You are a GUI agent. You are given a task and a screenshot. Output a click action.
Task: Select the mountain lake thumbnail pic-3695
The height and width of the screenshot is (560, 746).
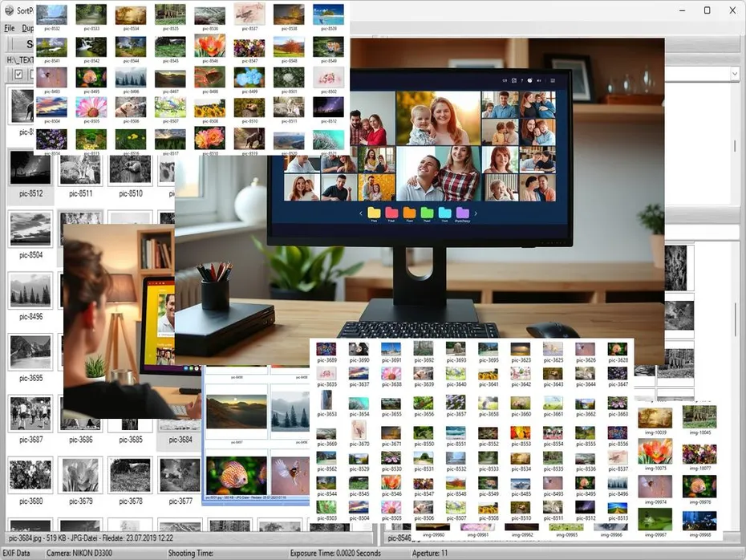point(30,351)
